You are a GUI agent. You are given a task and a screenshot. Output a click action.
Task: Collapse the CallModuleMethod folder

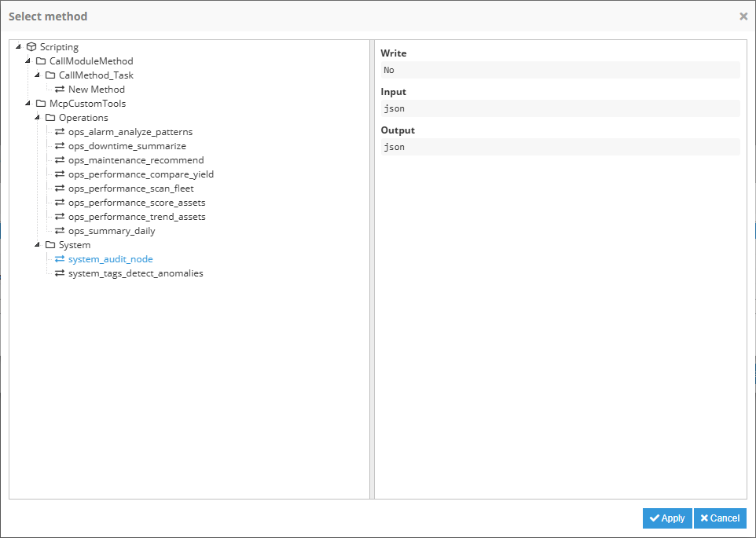28,60
